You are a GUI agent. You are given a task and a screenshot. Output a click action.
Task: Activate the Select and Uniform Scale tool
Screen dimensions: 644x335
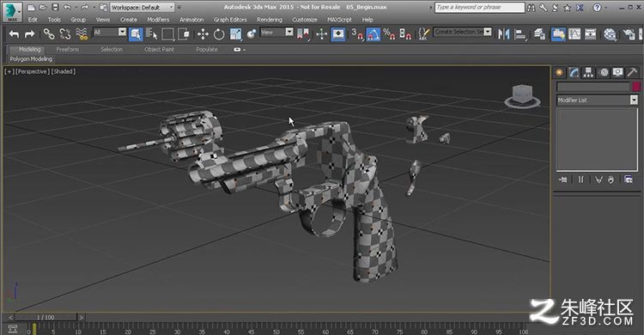point(235,34)
